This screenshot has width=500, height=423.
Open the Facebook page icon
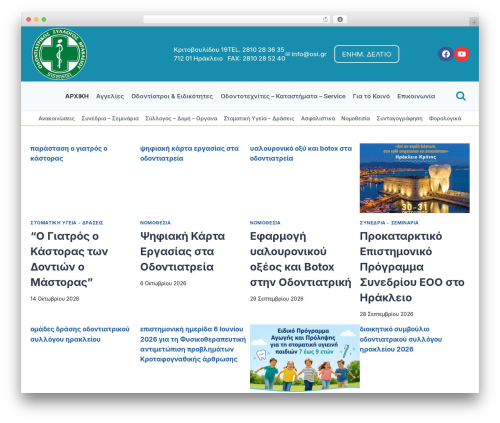coord(446,54)
